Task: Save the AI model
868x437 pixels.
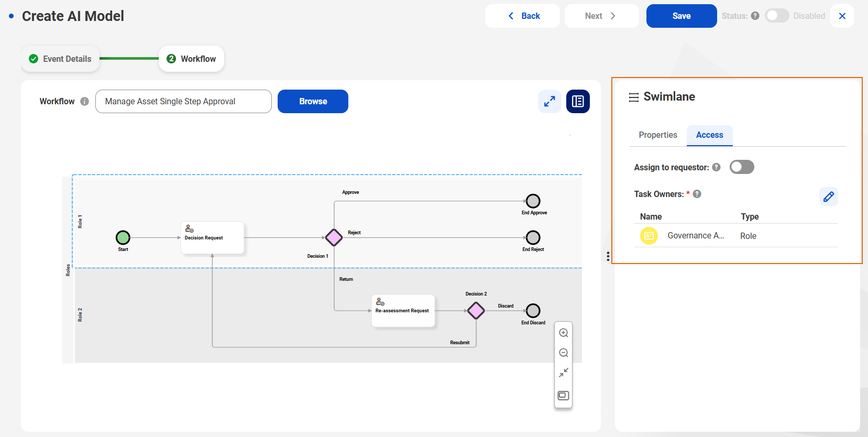Action: 682,16
